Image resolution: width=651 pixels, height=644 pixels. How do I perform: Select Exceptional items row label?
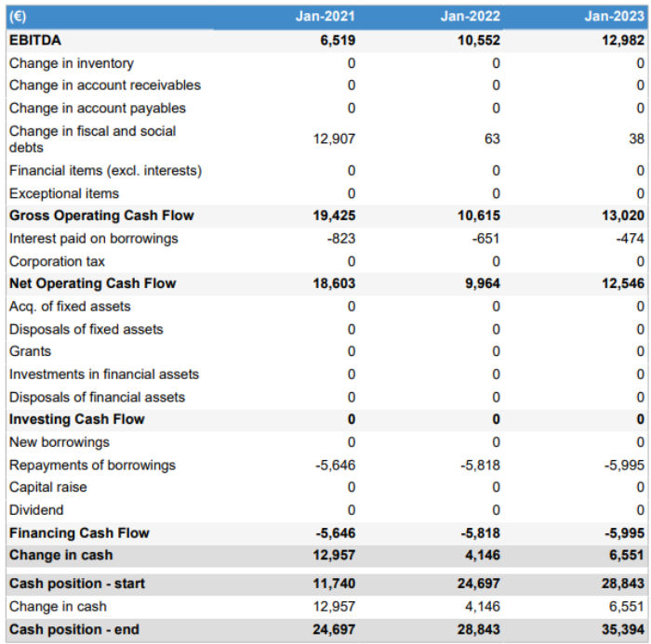click(x=64, y=193)
